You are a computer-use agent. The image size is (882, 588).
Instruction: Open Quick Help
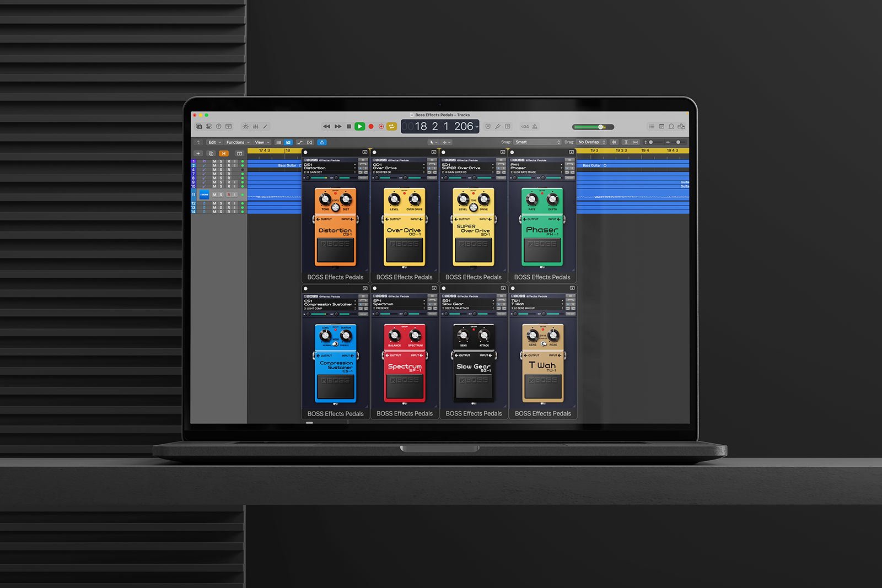219,126
